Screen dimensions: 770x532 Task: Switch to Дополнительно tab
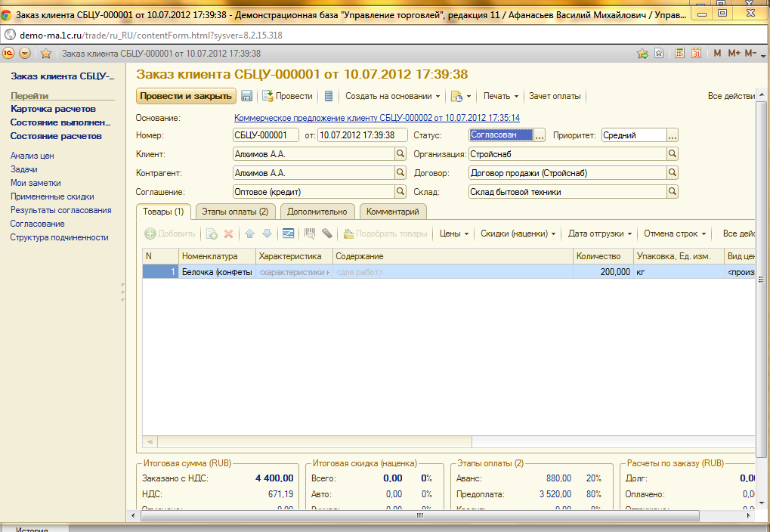click(317, 212)
